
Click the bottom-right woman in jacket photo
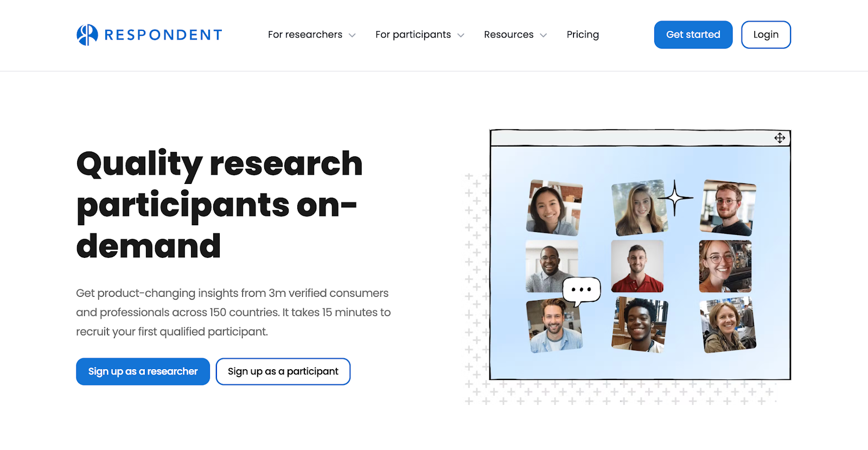(x=727, y=325)
